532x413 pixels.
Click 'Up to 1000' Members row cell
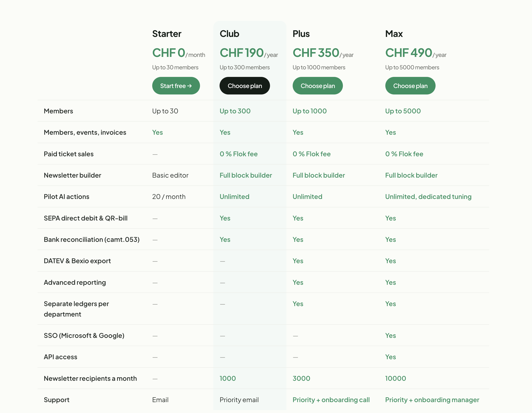pos(310,111)
